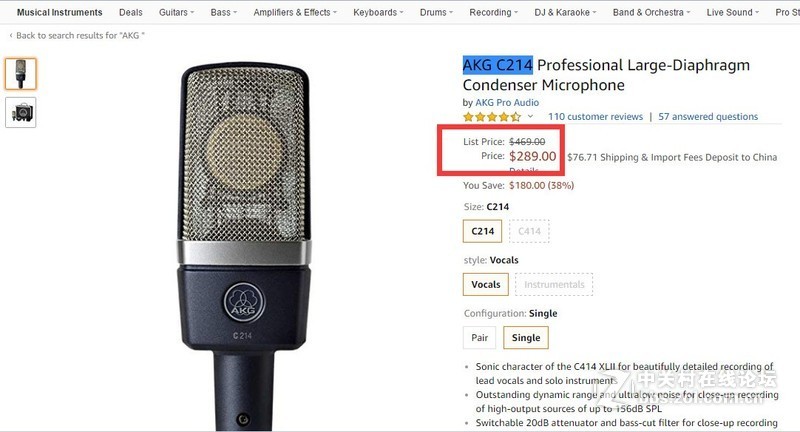The height and width of the screenshot is (432, 800).
Task: Click the back arrow to search results
Action: click(11, 35)
